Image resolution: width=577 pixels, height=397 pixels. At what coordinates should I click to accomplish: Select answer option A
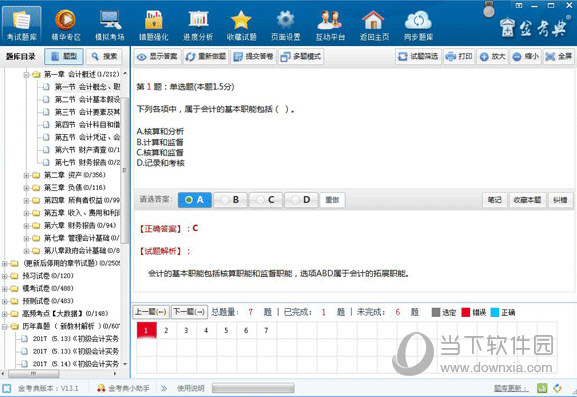click(x=195, y=200)
